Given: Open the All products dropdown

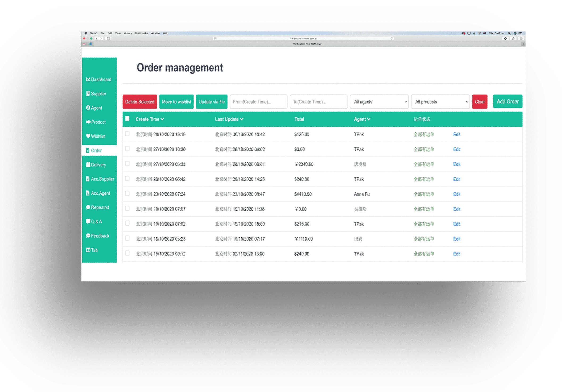Looking at the screenshot, I should [440, 102].
